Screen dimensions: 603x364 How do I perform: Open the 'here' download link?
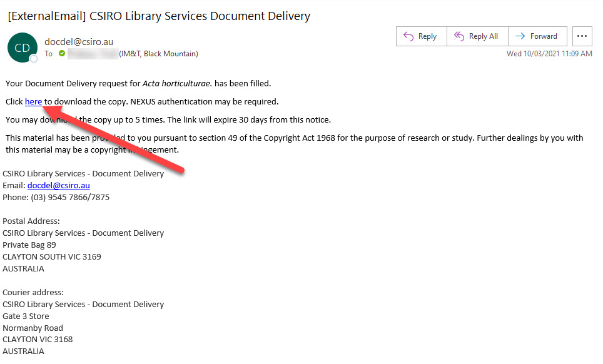point(33,101)
